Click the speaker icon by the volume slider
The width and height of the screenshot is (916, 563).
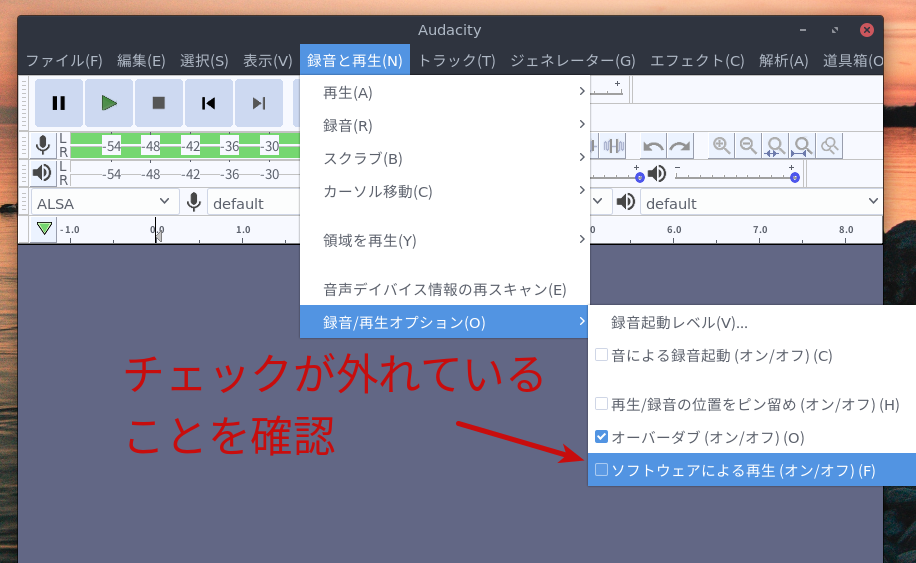pos(657,173)
